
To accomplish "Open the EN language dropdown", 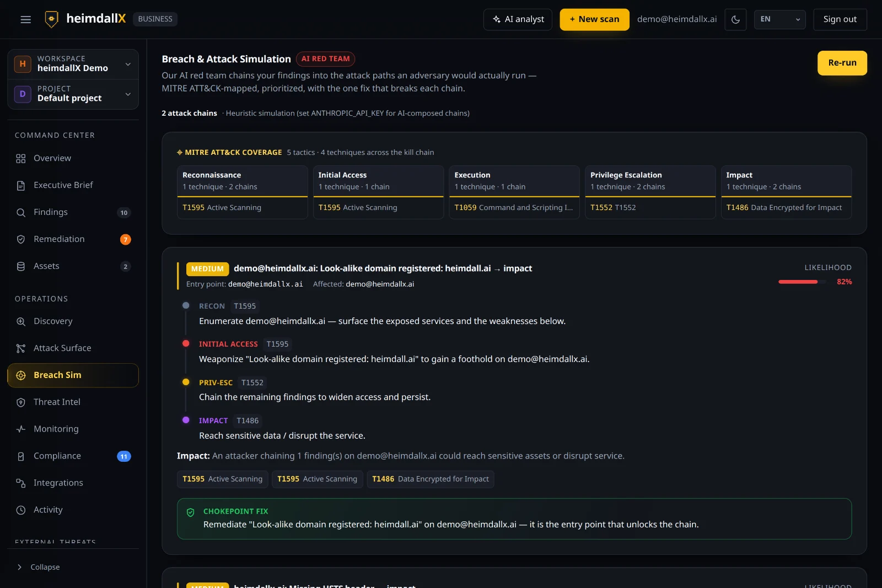I will [x=779, y=19].
